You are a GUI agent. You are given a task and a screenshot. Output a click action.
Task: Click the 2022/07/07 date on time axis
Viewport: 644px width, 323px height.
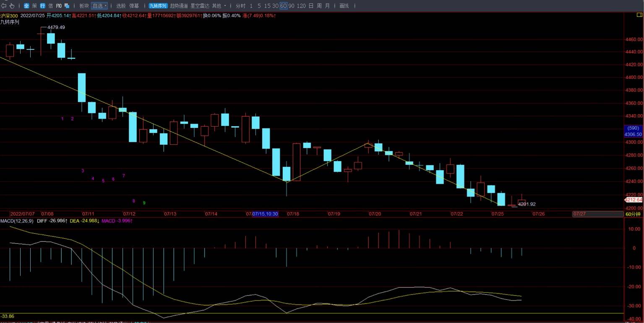[23, 214]
